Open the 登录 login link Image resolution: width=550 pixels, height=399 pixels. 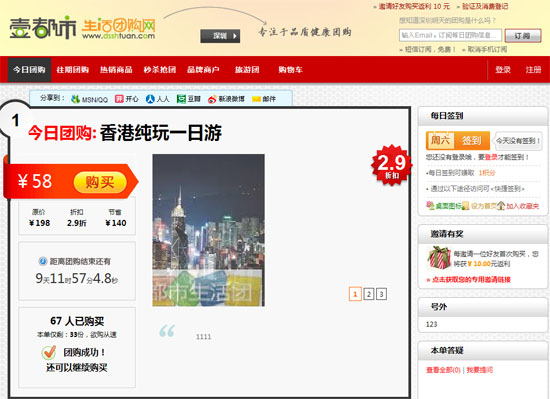pos(503,70)
